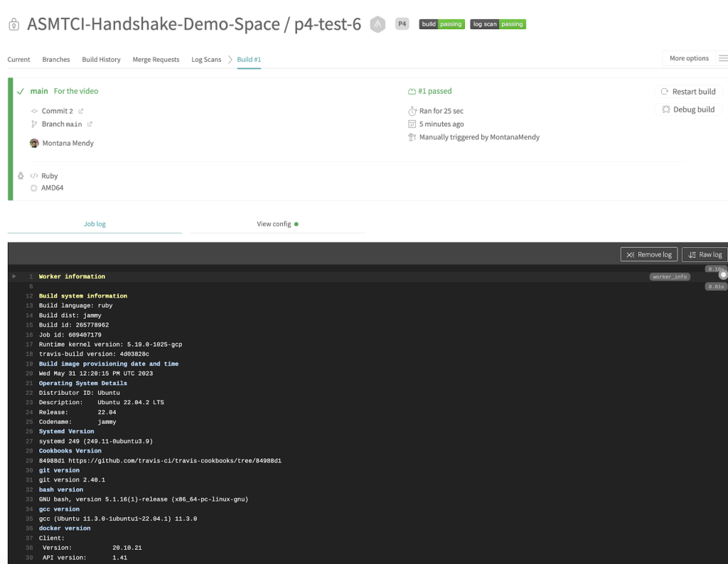Click the Restart build button

pos(688,92)
